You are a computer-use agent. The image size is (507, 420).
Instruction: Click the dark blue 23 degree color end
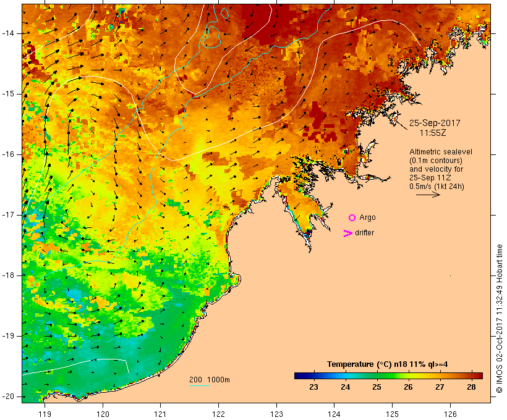pyautogui.click(x=299, y=376)
